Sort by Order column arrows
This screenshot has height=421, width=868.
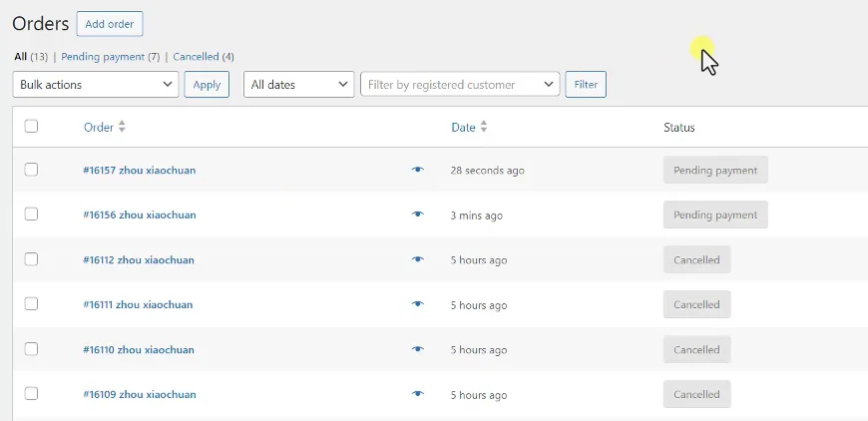(x=122, y=127)
